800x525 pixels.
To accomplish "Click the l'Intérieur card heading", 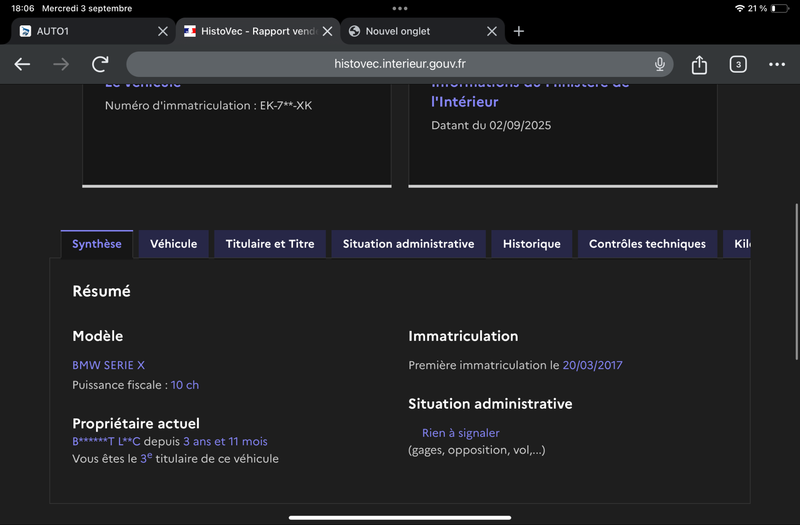I will (464, 102).
